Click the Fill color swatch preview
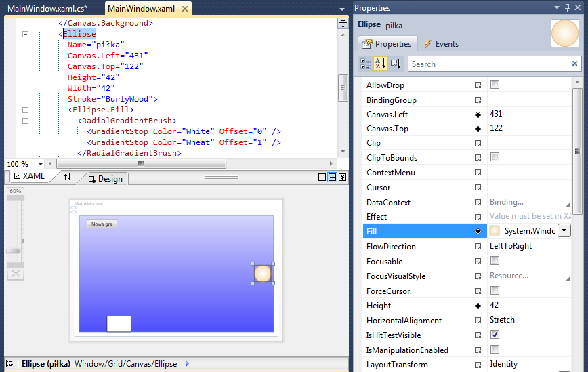The width and height of the screenshot is (588, 372). tap(495, 230)
